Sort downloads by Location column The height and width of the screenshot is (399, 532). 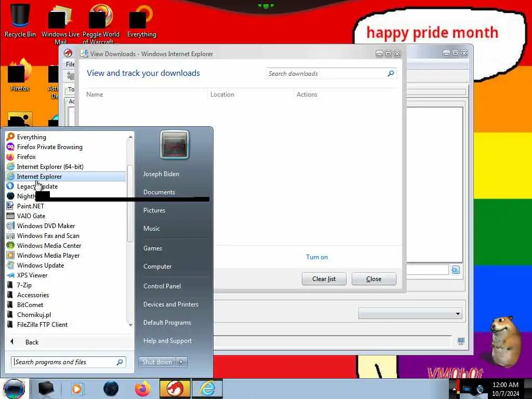[222, 95]
